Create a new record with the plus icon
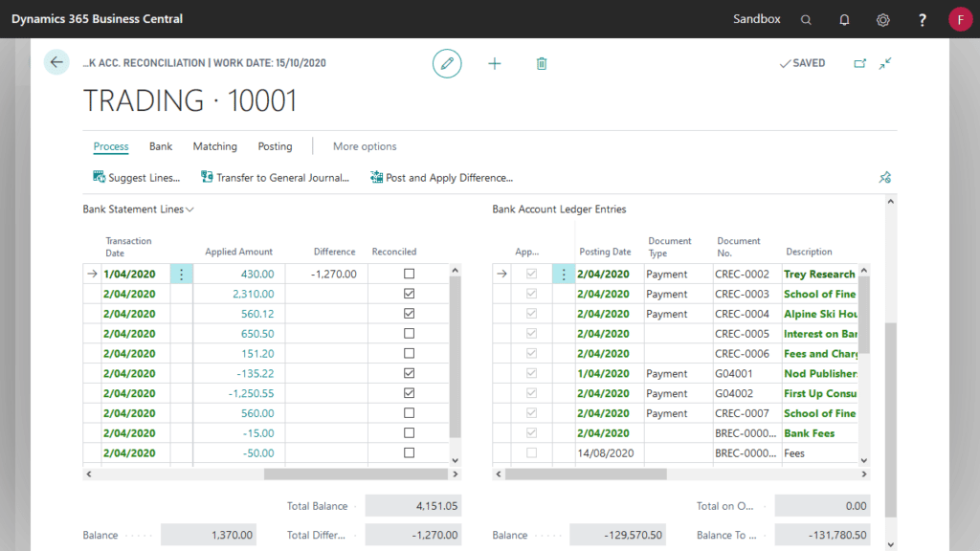Viewport: 980px width, 551px height. pos(495,63)
